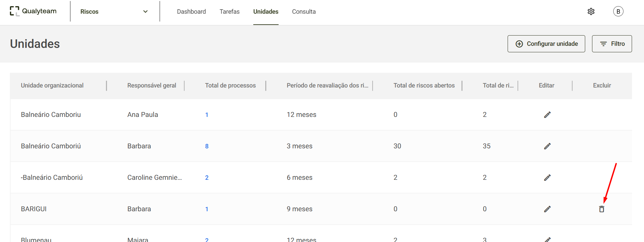Open process count link for BARIGUI
The image size is (644, 242).
(x=207, y=209)
